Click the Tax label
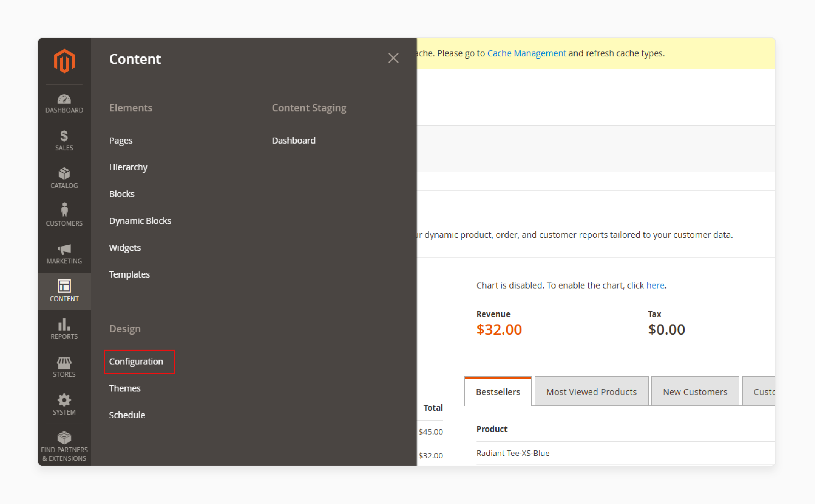 [654, 314]
